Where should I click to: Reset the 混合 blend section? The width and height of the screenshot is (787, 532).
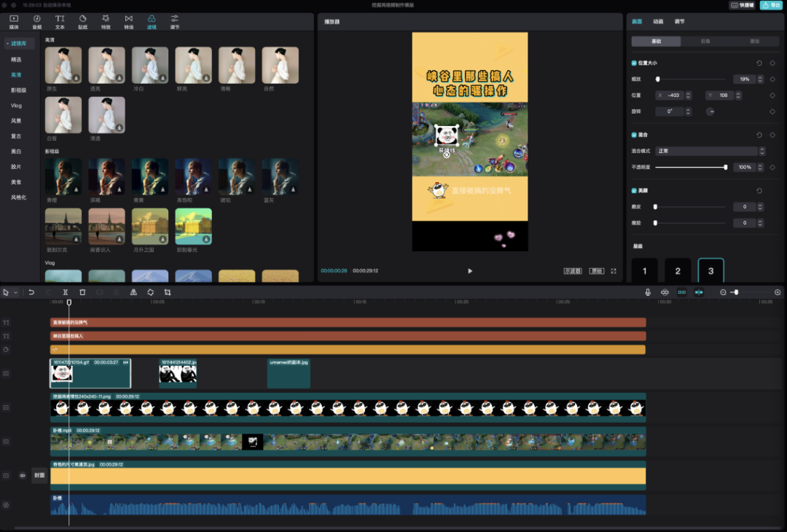click(x=759, y=135)
